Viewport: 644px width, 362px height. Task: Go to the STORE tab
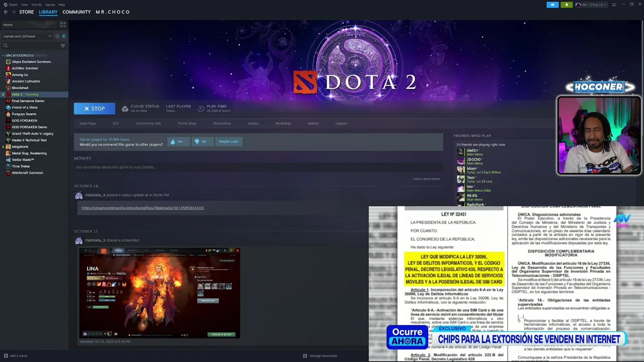tap(27, 12)
